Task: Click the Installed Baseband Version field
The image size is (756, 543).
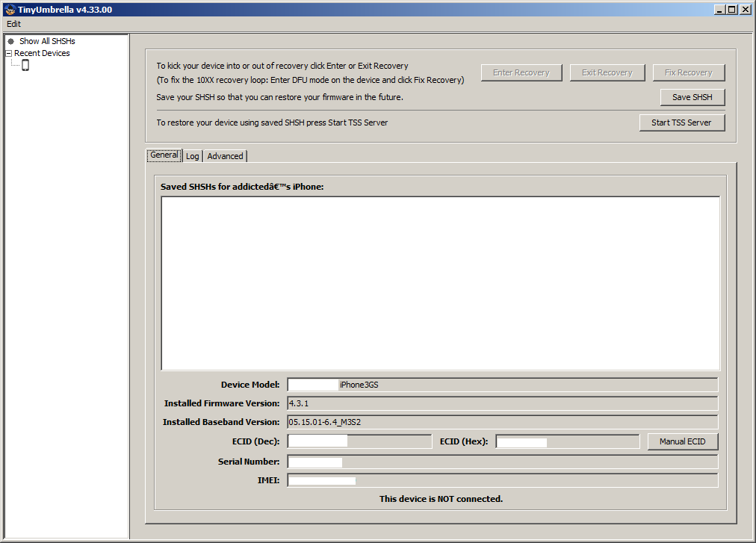Action: [x=503, y=423]
